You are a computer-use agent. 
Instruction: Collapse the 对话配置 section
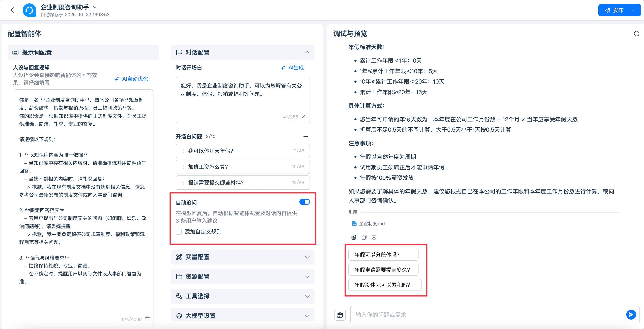point(307,52)
